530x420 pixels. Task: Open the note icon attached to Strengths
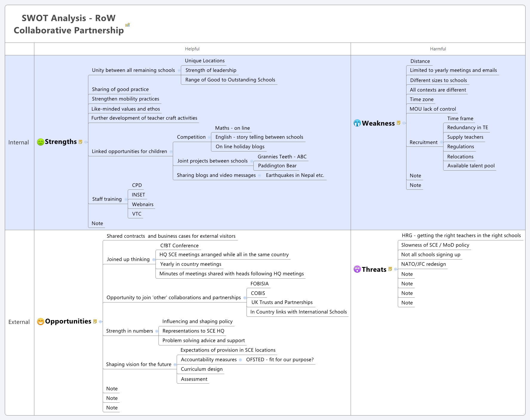(x=80, y=142)
